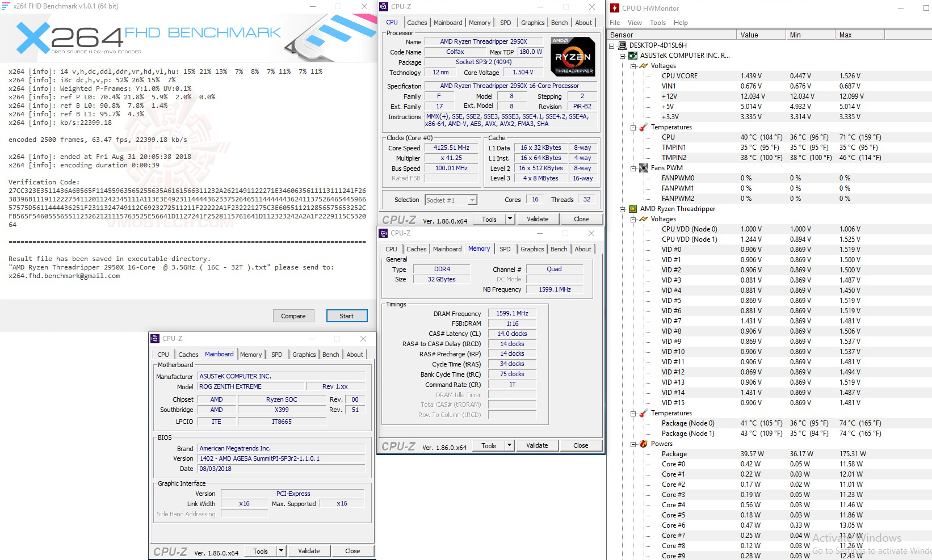Click the CAS# Latency value 14.0 clocks
This screenshot has width=932, height=560.
(x=512, y=334)
